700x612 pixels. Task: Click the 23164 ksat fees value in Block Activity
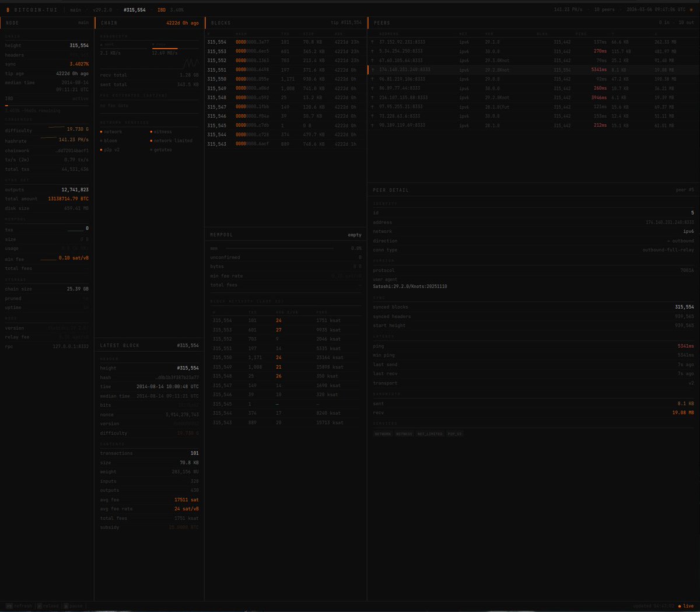(330, 358)
